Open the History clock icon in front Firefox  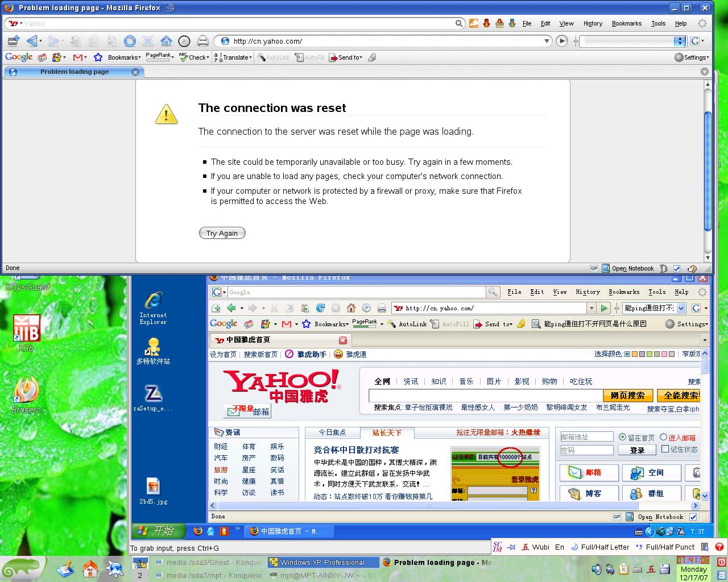point(184,41)
